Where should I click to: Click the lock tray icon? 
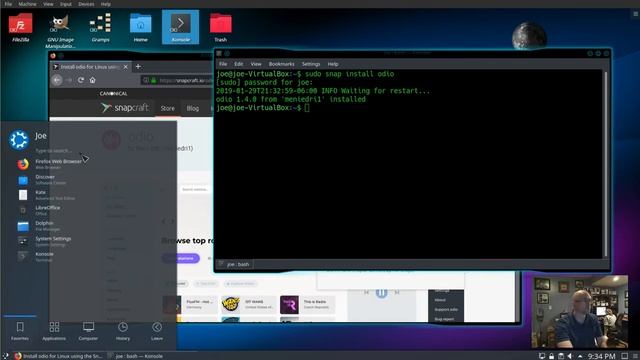[551, 356]
